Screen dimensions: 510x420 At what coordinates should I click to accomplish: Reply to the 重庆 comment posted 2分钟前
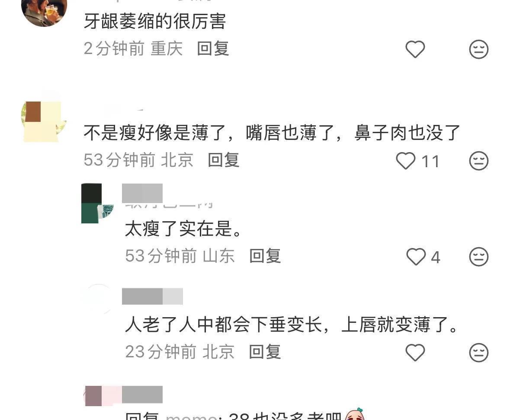pos(213,49)
